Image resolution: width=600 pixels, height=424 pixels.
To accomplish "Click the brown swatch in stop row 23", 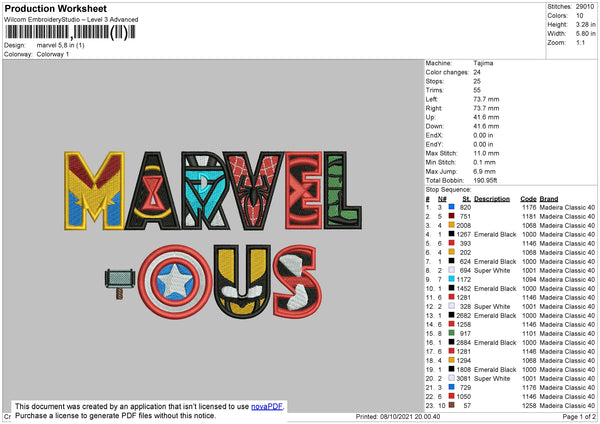I will 452,405.
